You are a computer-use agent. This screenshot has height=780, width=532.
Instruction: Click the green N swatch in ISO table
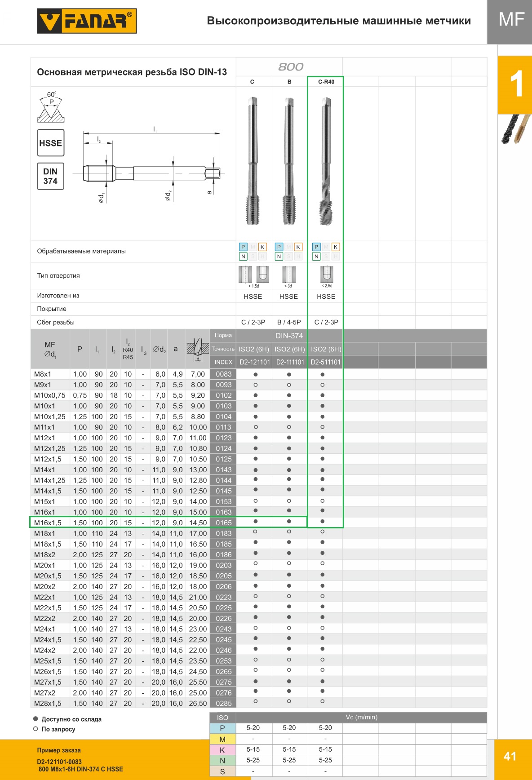[x=222, y=761]
